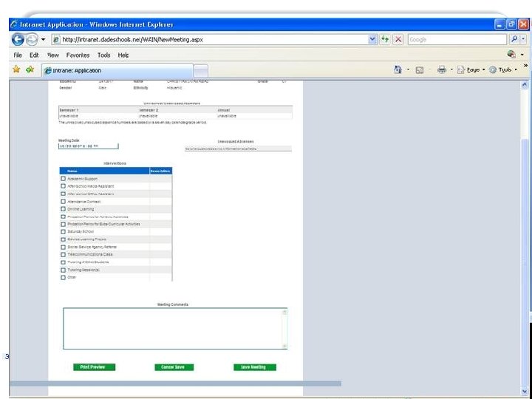Expand the address bar URL history dropdown
This screenshot has height=399, width=532.
[372, 39]
